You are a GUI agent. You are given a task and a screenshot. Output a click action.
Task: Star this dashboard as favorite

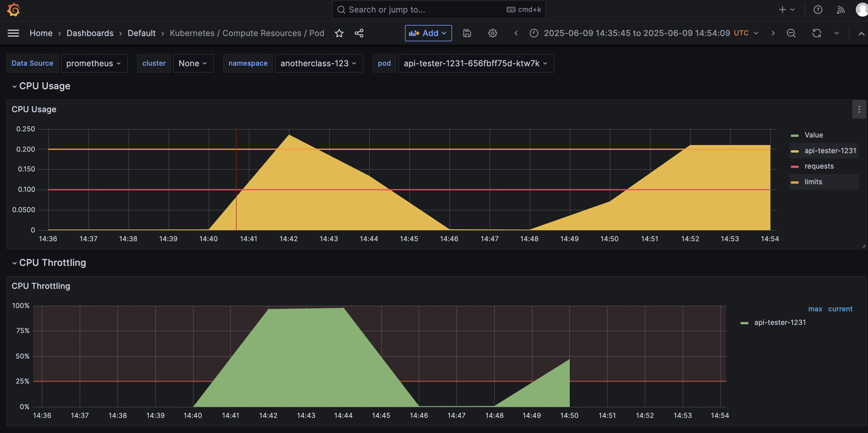point(339,33)
